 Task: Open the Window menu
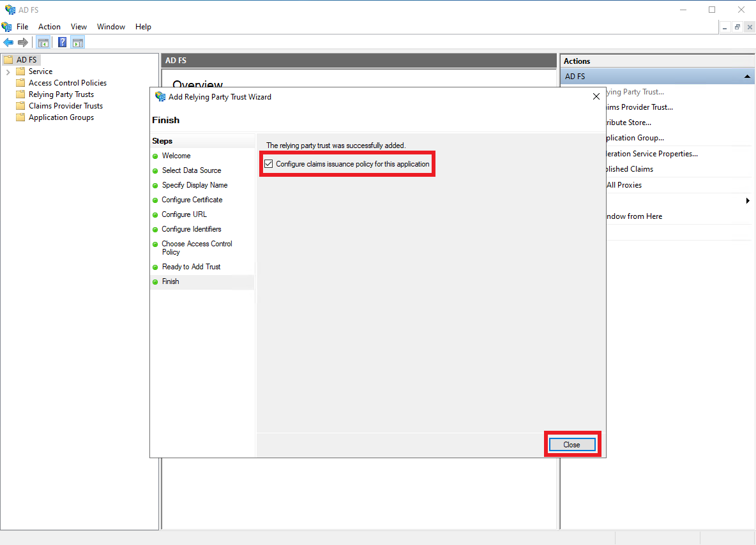111,27
